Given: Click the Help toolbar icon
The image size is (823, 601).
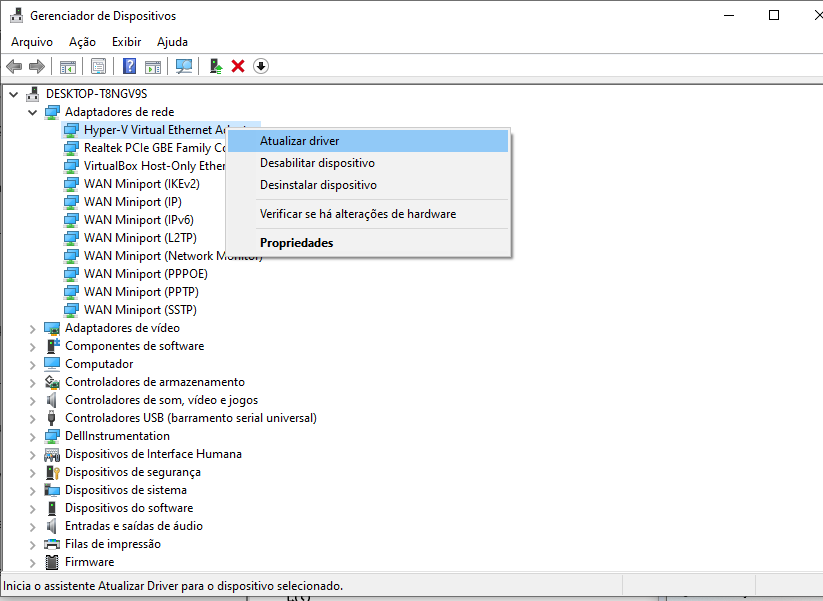Looking at the screenshot, I should [129, 66].
